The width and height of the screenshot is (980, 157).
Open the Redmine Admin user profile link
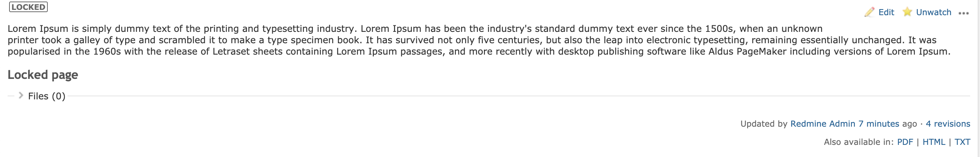point(823,124)
